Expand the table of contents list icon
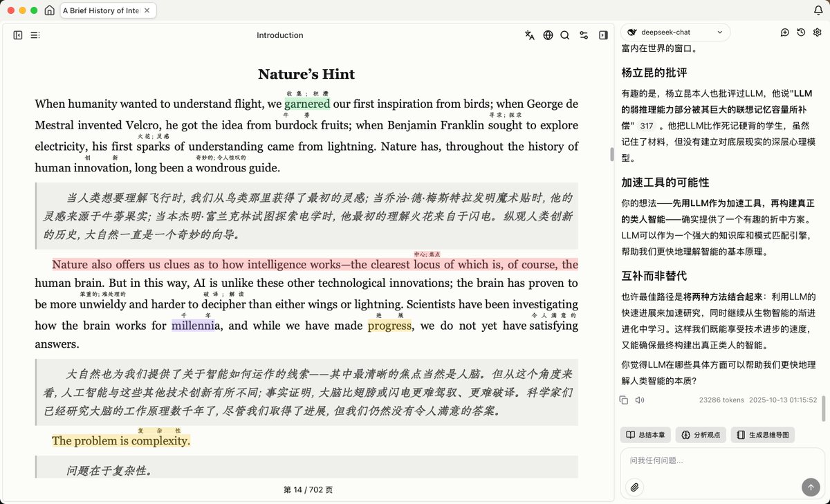 point(35,35)
